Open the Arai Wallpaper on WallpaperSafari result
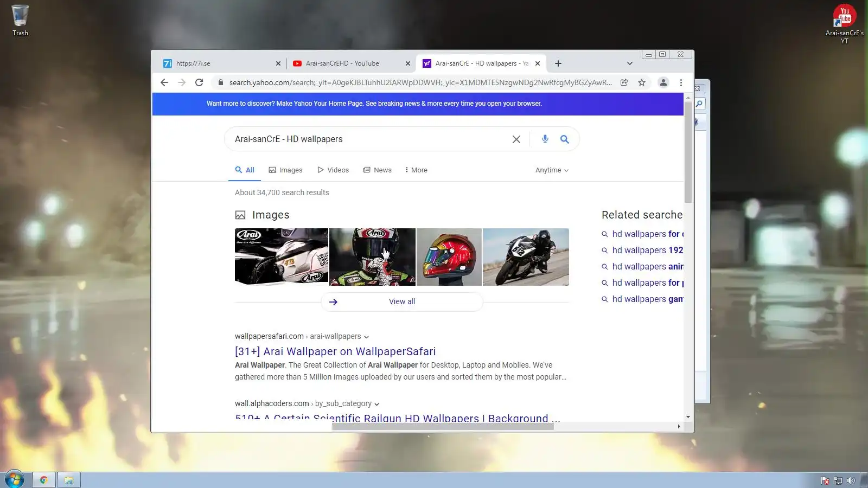The image size is (868, 488). [x=335, y=351]
